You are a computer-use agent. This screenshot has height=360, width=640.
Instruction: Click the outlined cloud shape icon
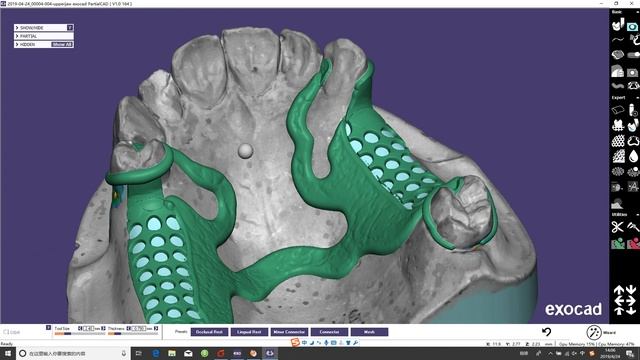click(633, 141)
